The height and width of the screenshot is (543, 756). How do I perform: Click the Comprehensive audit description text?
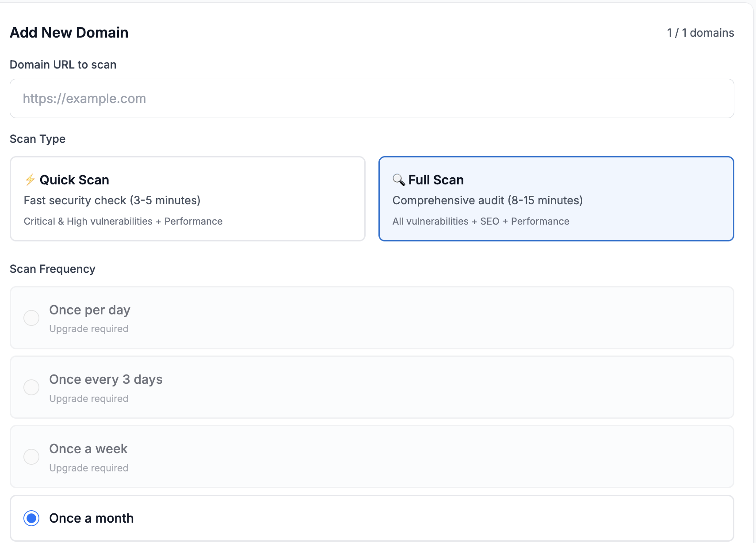point(487,200)
